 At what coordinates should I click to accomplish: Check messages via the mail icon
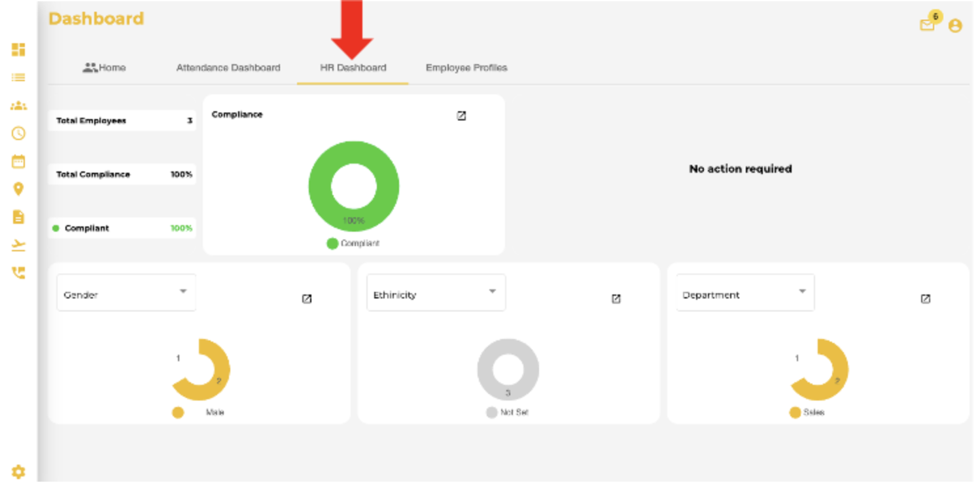point(928,25)
